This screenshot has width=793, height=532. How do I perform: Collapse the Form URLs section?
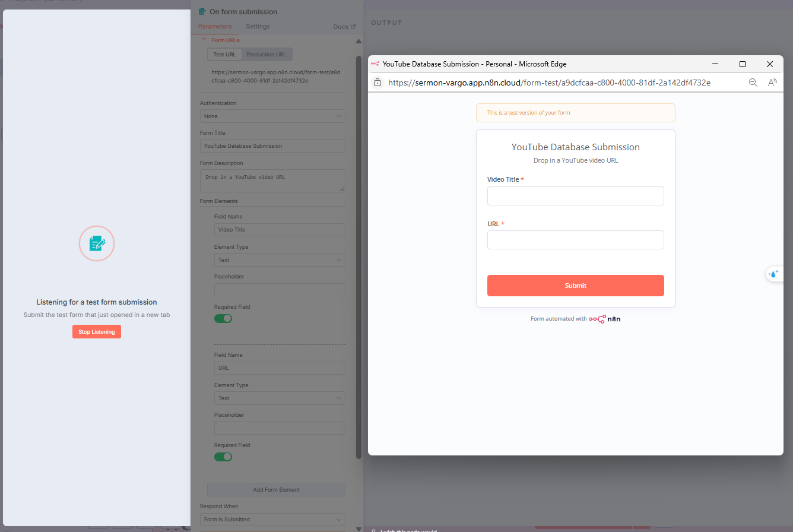coord(204,40)
